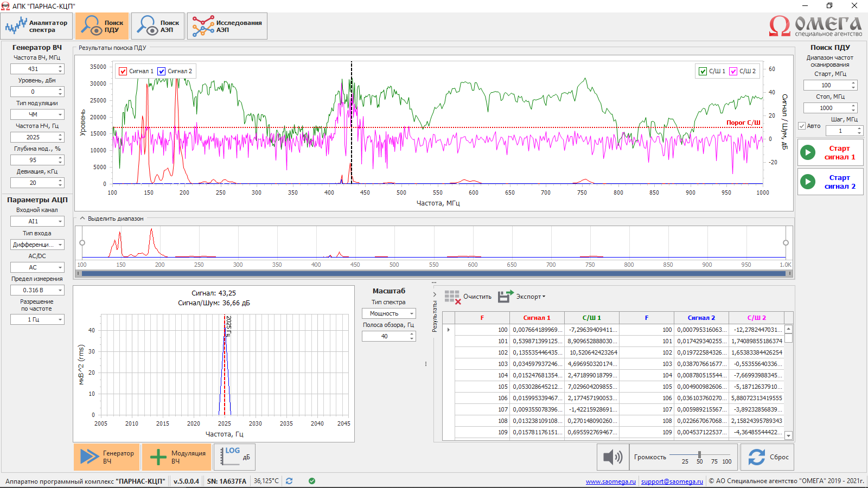Click the left range selection handle
Image resolution: width=868 pixels, height=488 pixels.
82,243
